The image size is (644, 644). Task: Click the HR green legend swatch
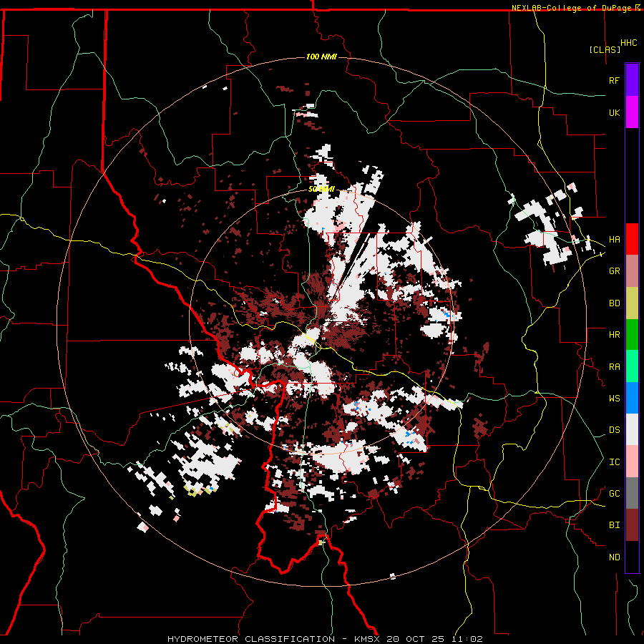pos(632,335)
